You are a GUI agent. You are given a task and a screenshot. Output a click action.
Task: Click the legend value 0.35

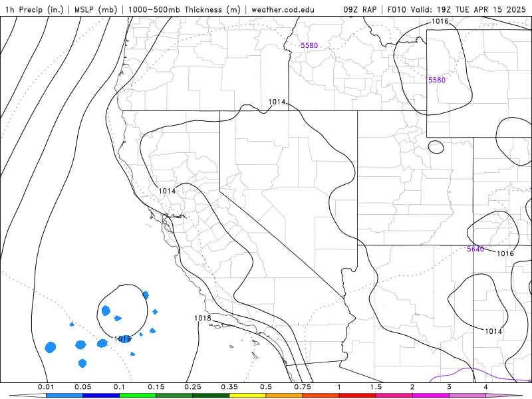(x=229, y=387)
